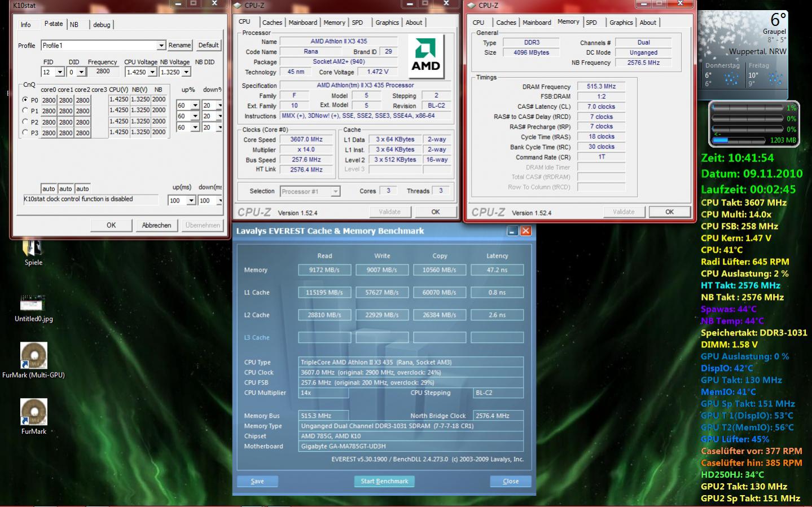The image size is (812, 507).
Task: Launch FurMark (Multi-GPU) shortcut
Action: point(33,360)
